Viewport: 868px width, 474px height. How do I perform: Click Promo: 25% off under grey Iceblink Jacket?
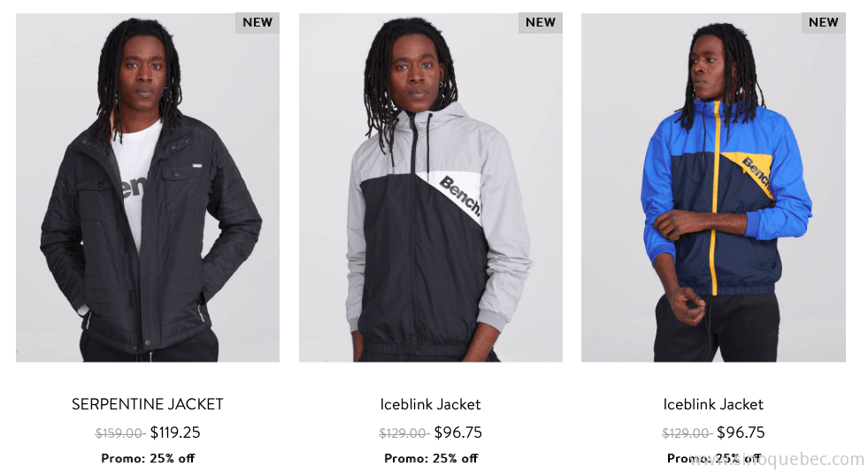431,458
